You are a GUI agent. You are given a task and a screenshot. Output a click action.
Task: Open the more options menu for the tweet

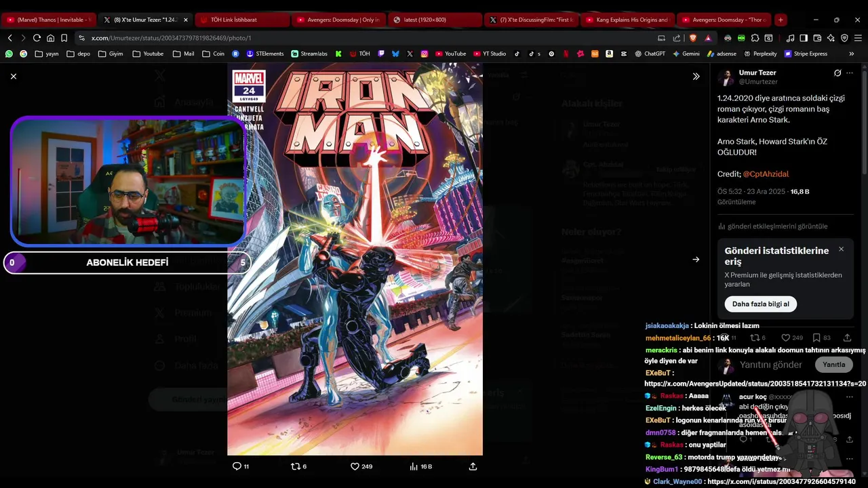coord(850,73)
